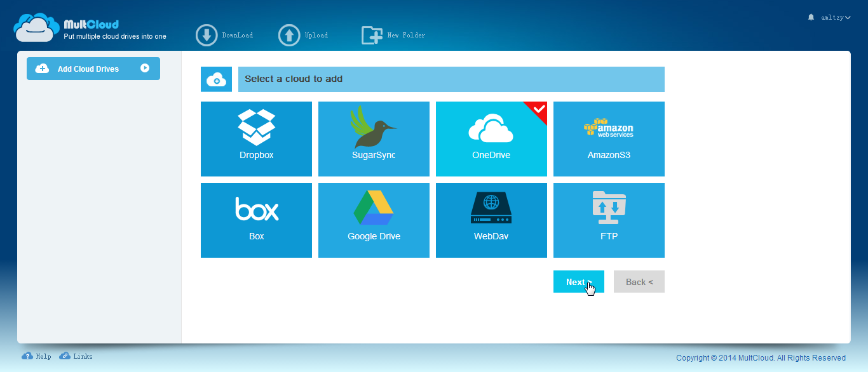
Task: Select the SugarSync cloud tile
Action: [374, 138]
